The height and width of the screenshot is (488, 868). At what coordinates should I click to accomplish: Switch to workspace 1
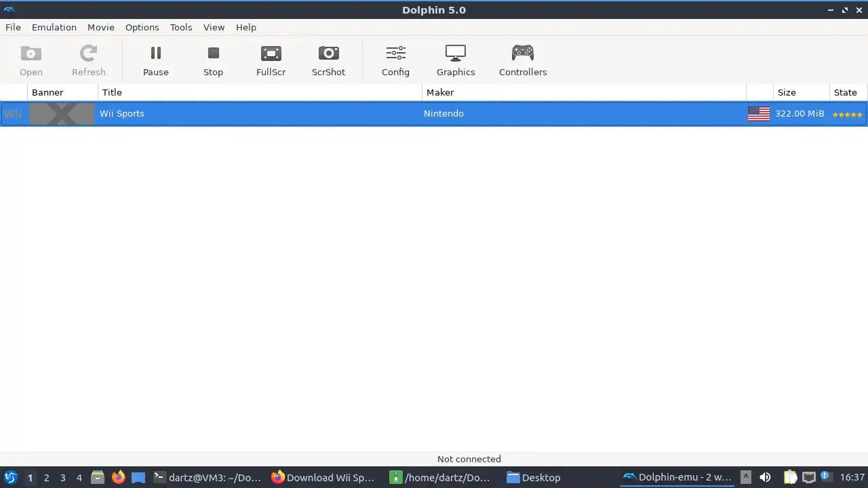click(30, 477)
